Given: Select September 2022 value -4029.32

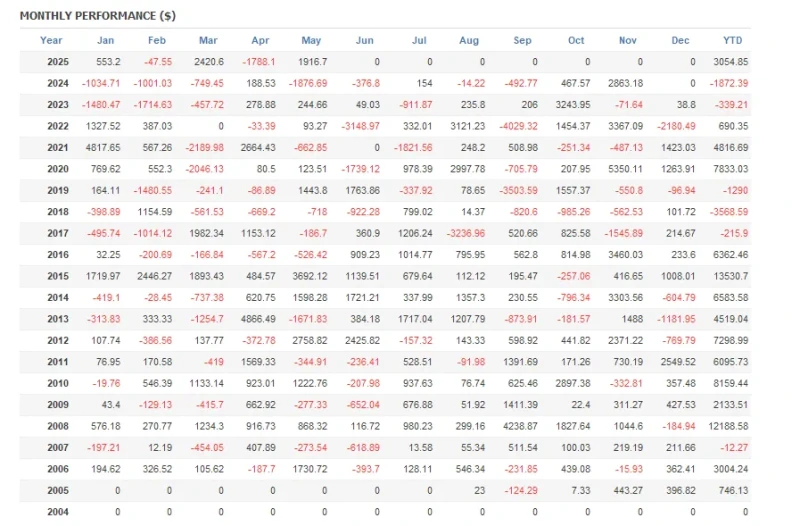Looking at the screenshot, I should coord(518,126).
